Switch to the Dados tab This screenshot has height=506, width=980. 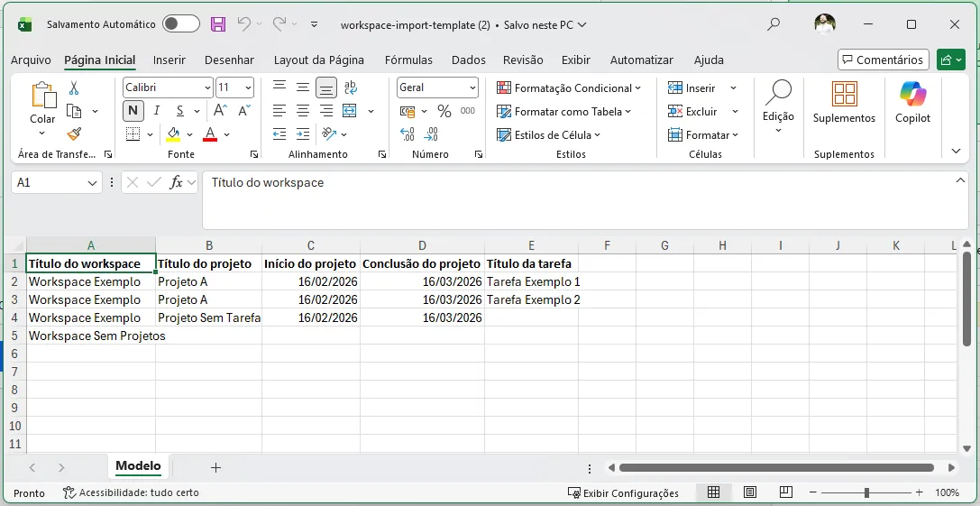pyautogui.click(x=469, y=60)
